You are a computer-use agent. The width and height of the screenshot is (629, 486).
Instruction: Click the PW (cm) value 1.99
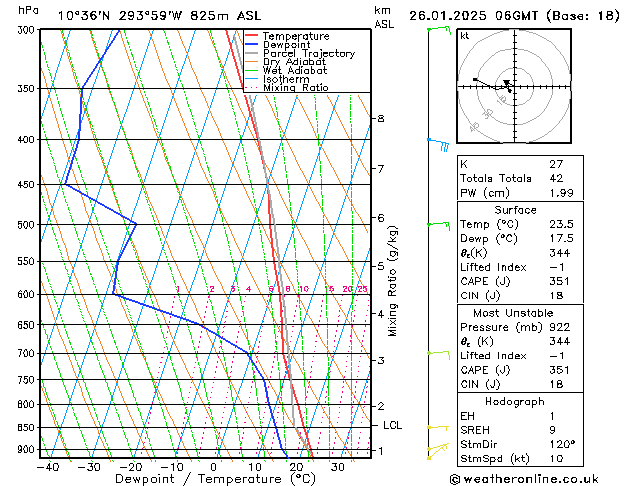(562, 193)
